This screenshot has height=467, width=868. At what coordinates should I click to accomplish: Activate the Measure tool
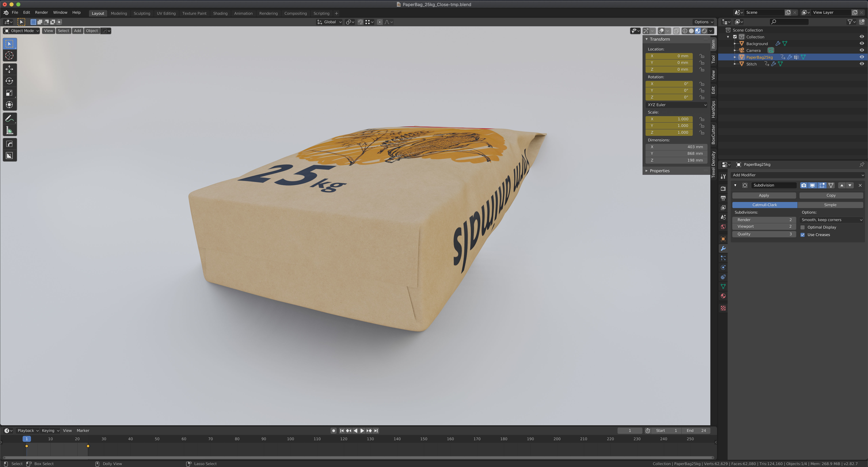click(9, 130)
